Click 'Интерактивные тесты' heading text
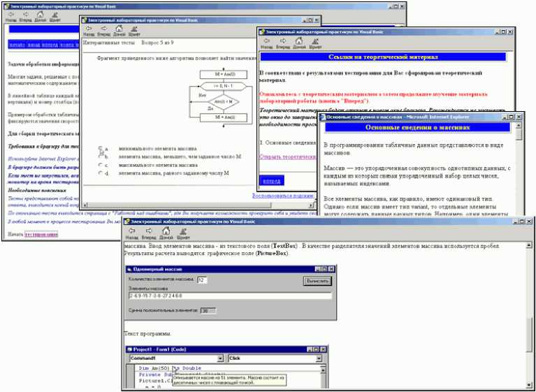The image size is (536, 392). point(109,43)
